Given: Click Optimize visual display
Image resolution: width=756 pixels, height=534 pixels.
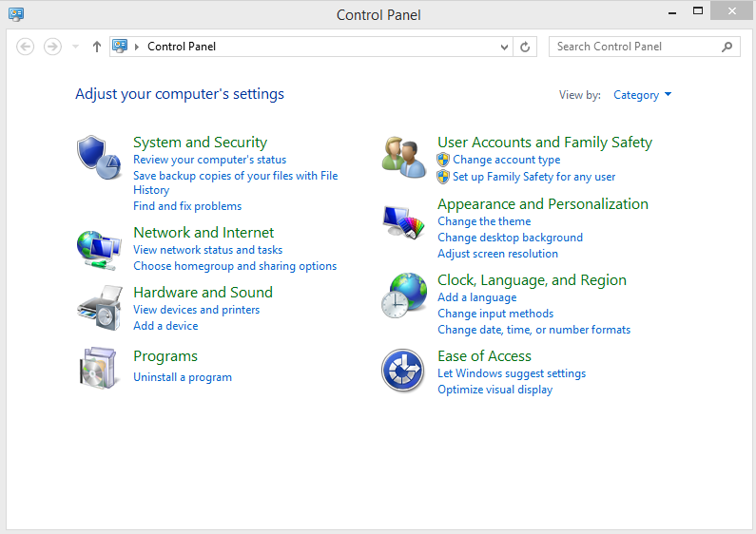Looking at the screenshot, I should tap(495, 390).
